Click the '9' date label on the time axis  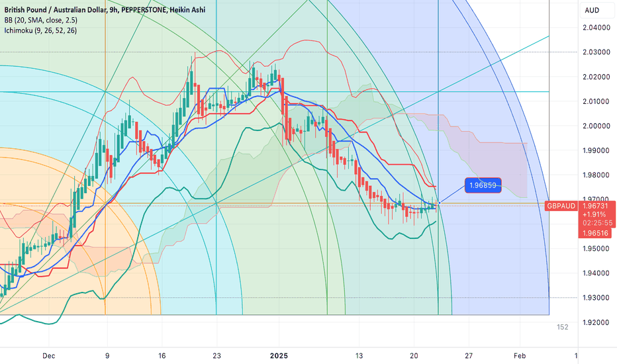(107, 356)
